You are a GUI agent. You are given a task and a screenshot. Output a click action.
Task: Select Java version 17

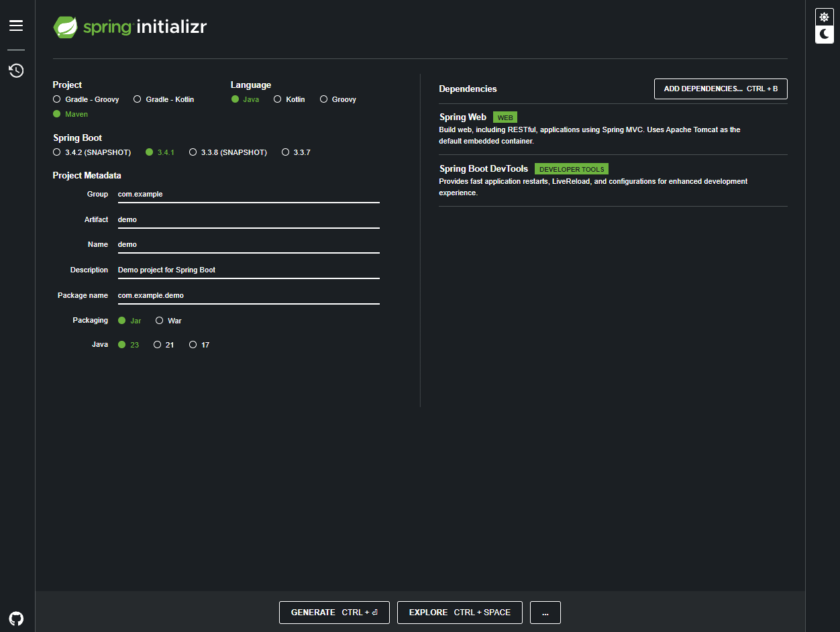tap(199, 345)
